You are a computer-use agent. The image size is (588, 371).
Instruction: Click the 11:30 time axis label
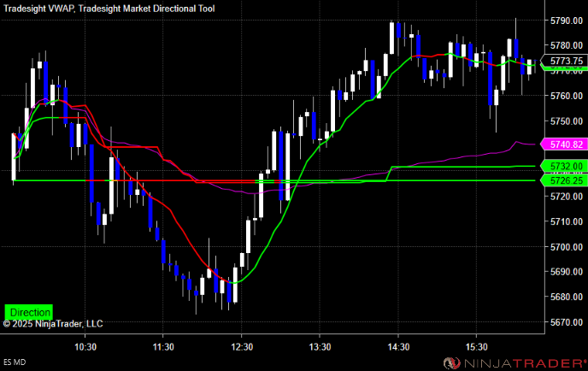point(162,347)
